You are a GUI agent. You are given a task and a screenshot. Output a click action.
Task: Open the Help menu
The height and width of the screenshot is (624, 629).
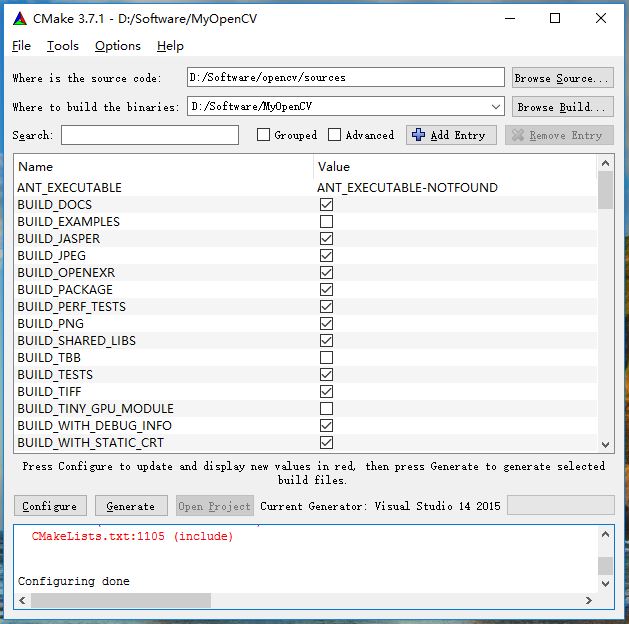point(170,46)
